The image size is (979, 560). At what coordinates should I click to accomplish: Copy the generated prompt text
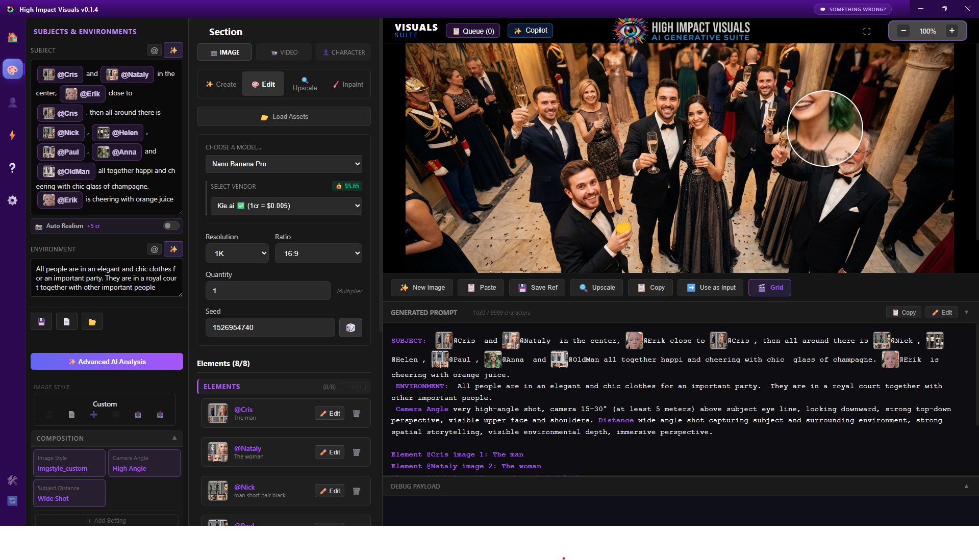904,312
